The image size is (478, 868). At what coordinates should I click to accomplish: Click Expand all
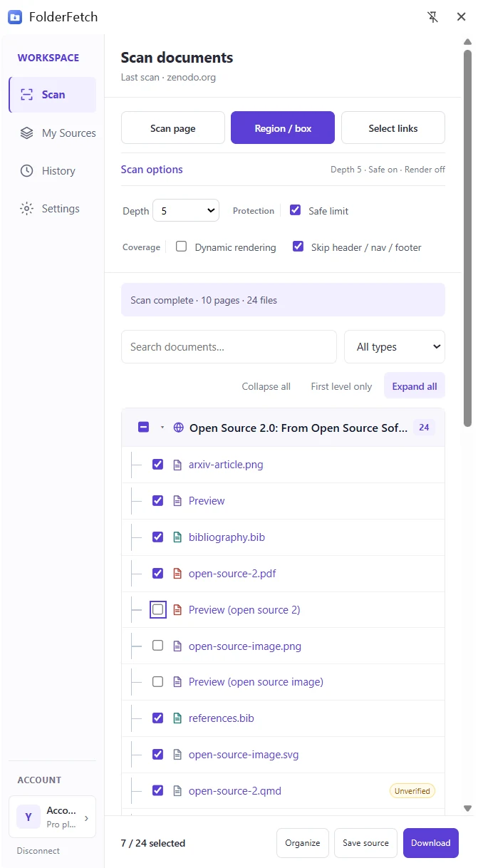[x=415, y=386]
